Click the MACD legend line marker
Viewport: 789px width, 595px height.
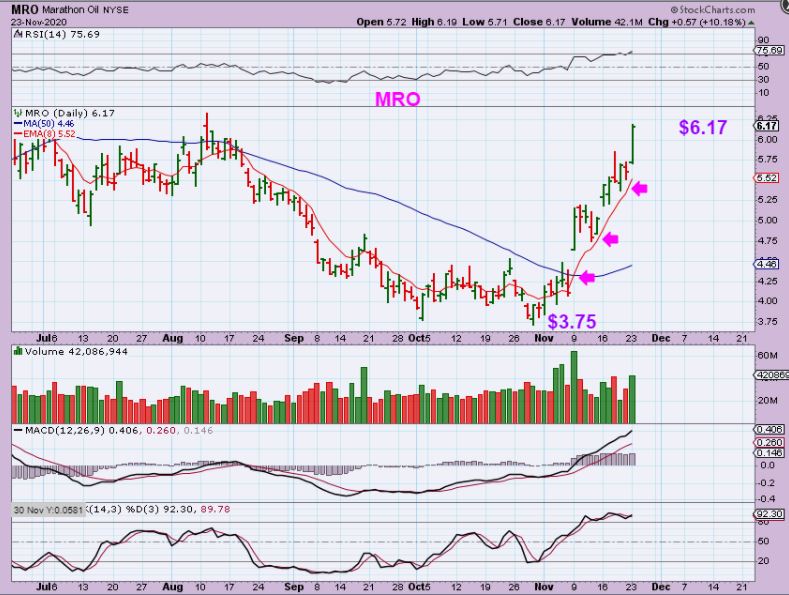coord(18,431)
